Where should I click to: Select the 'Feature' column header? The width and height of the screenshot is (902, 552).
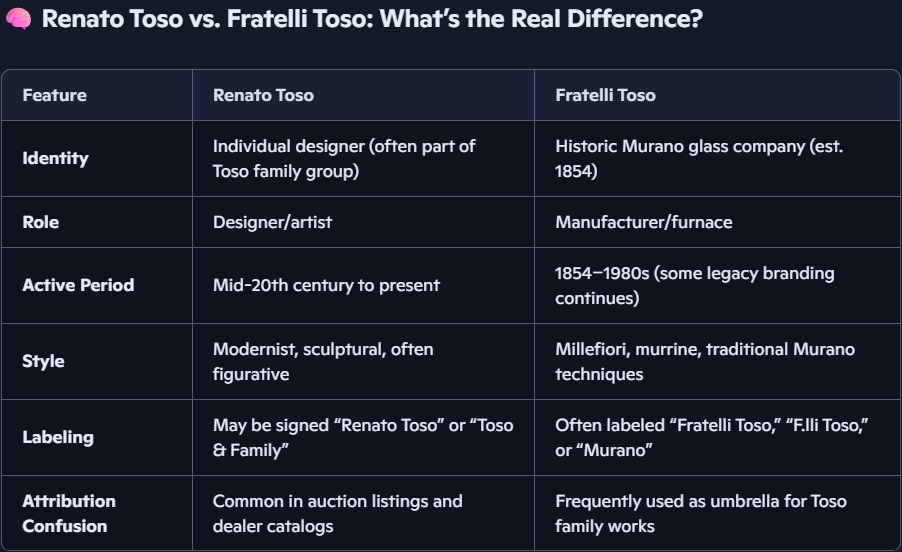pos(55,95)
